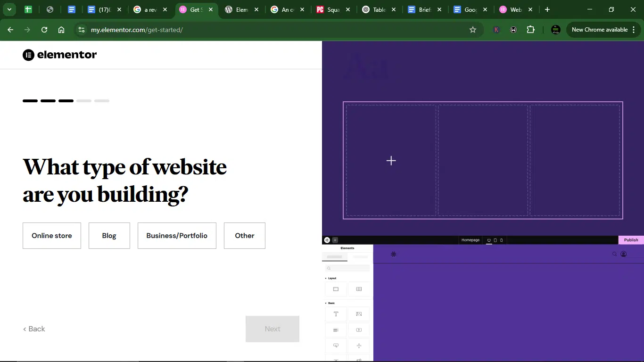The width and height of the screenshot is (644, 362).
Task: Click the plus icon in preview container
Action: pyautogui.click(x=391, y=161)
